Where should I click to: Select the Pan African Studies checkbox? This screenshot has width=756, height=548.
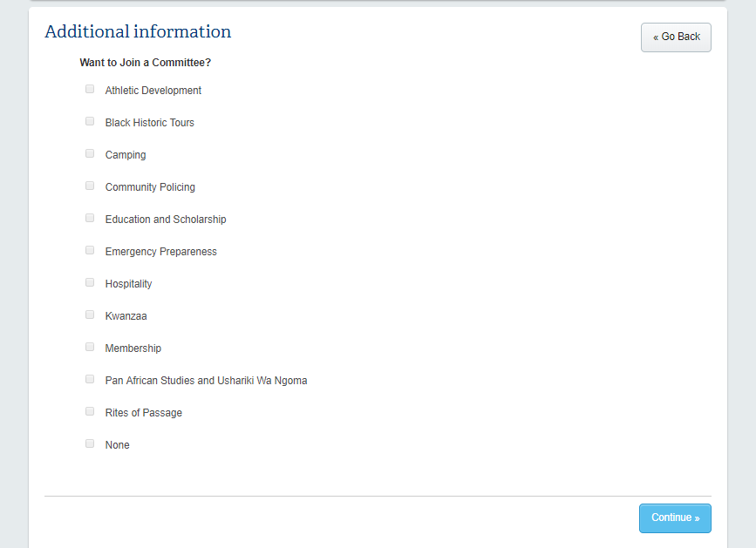pyautogui.click(x=90, y=379)
